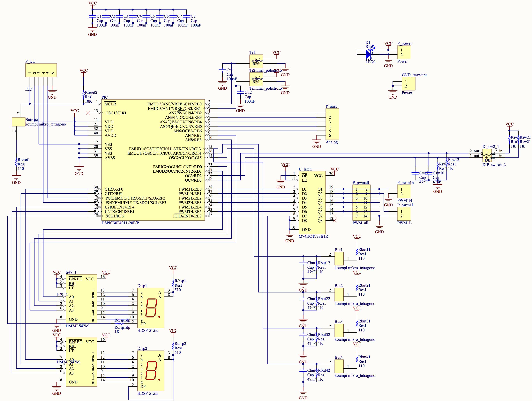Select the DSPIC30F4011-20E/P part label
Viewport: 532px width, 401px height.
coord(120,223)
